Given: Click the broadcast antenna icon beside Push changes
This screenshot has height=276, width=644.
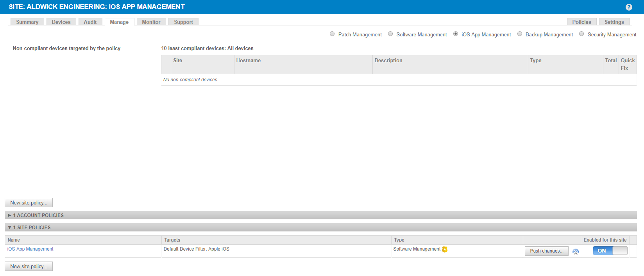Looking at the screenshot, I should (575, 251).
